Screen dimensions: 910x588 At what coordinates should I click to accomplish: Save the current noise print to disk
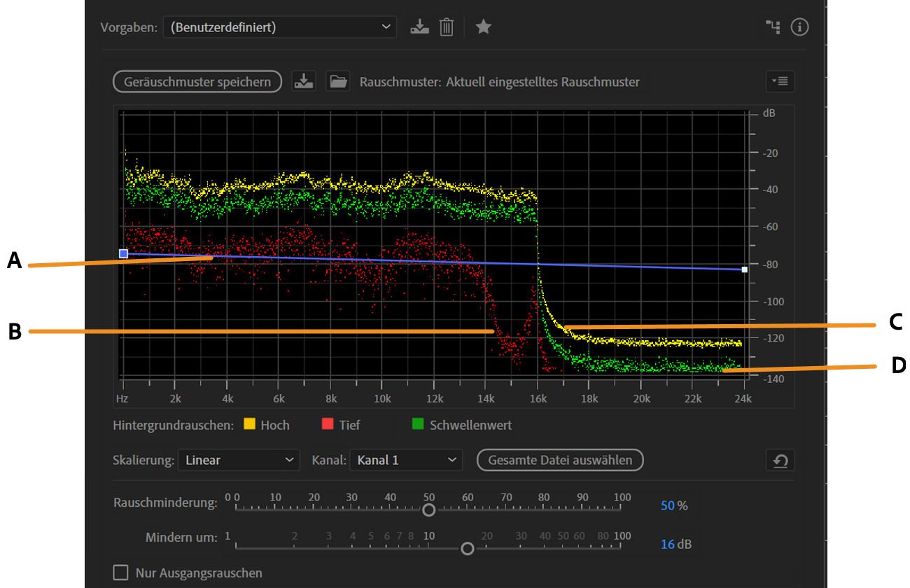tap(304, 81)
